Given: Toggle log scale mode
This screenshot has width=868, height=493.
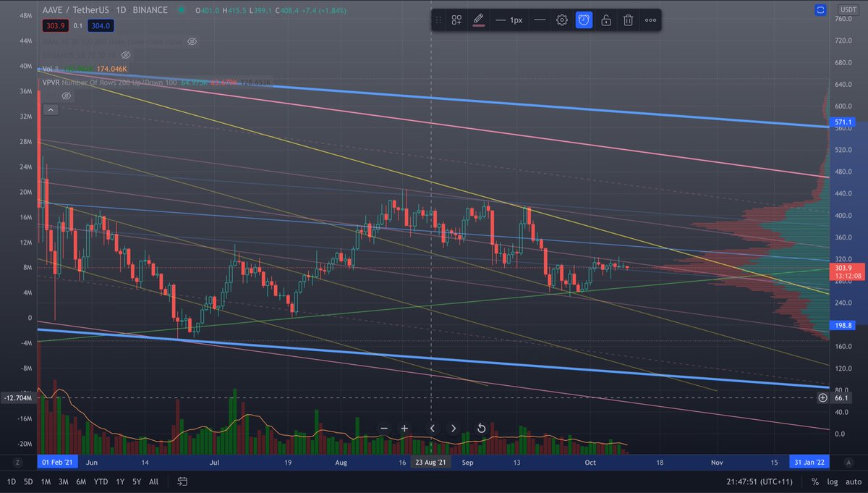Looking at the screenshot, I should point(832,481).
